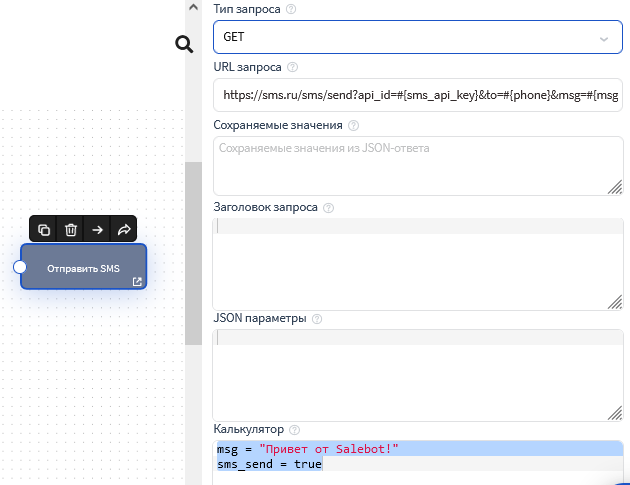Click the scroll-up arrow at the top of the scrollbar

[x=193, y=7]
